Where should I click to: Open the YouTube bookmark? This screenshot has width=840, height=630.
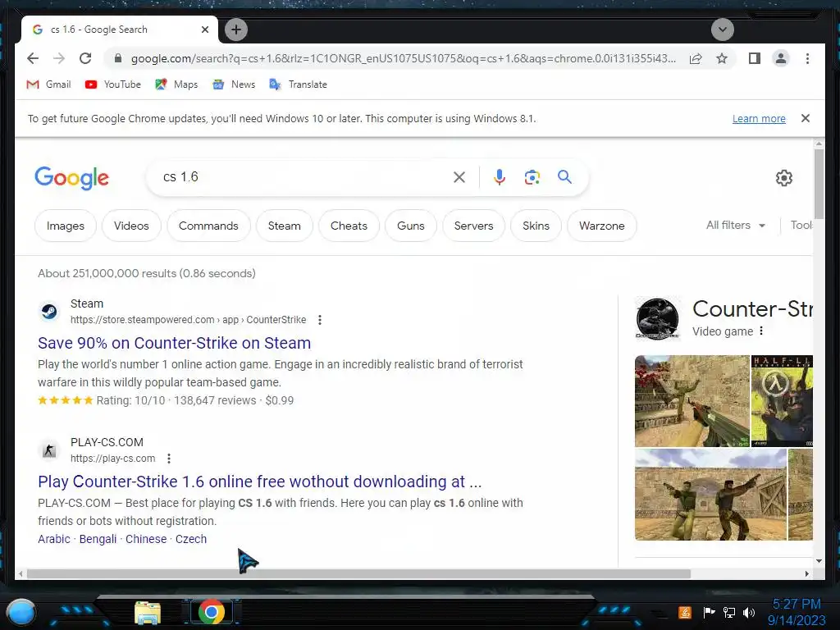(x=113, y=84)
